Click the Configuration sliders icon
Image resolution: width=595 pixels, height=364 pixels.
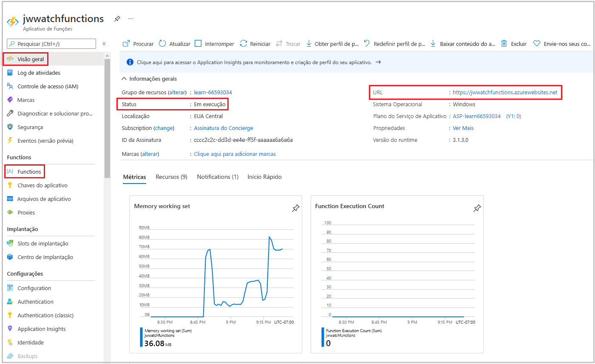[x=10, y=288]
